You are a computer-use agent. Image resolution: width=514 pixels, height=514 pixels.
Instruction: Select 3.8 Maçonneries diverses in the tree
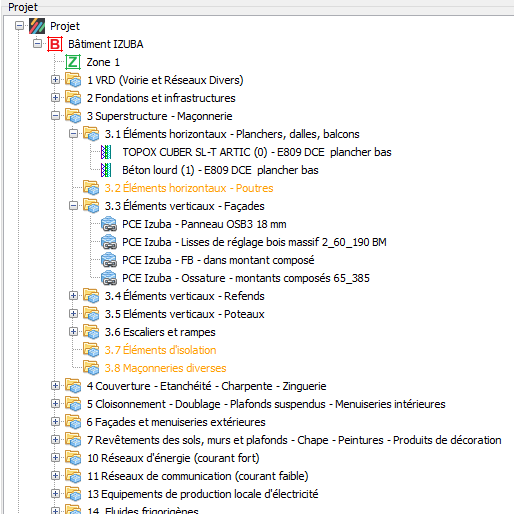(x=165, y=368)
